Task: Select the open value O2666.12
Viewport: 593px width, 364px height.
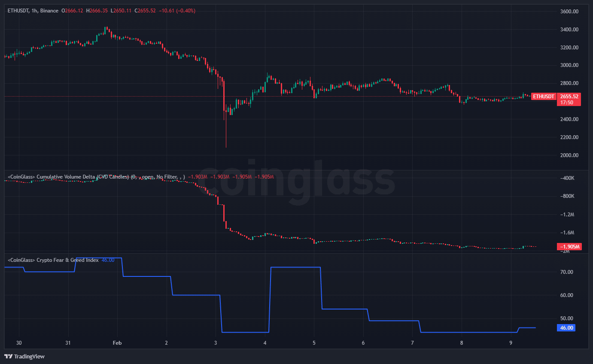Action: 73,11
